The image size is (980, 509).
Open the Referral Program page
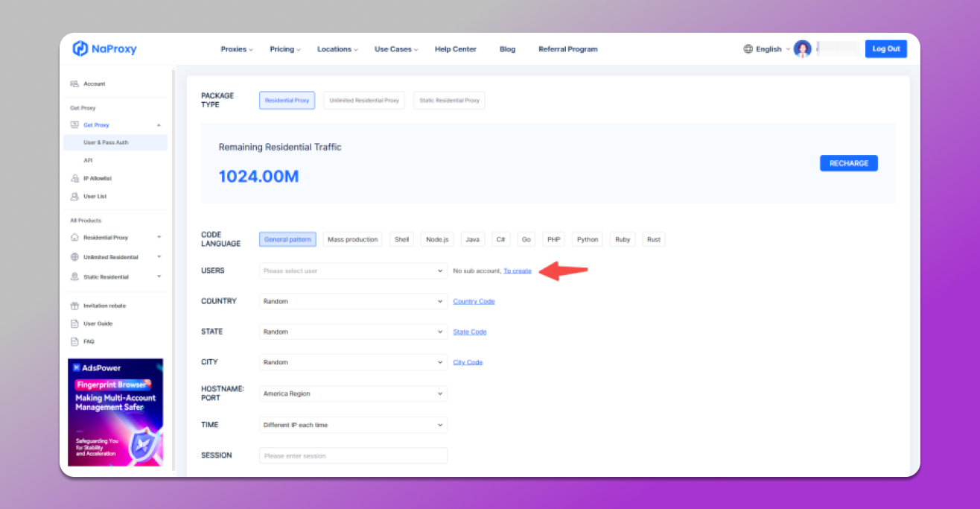tap(568, 49)
